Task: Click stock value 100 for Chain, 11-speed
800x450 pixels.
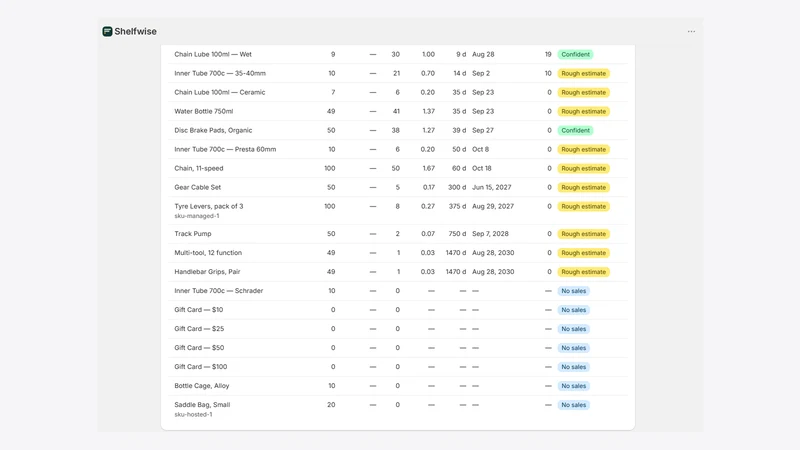Action: click(330, 168)
